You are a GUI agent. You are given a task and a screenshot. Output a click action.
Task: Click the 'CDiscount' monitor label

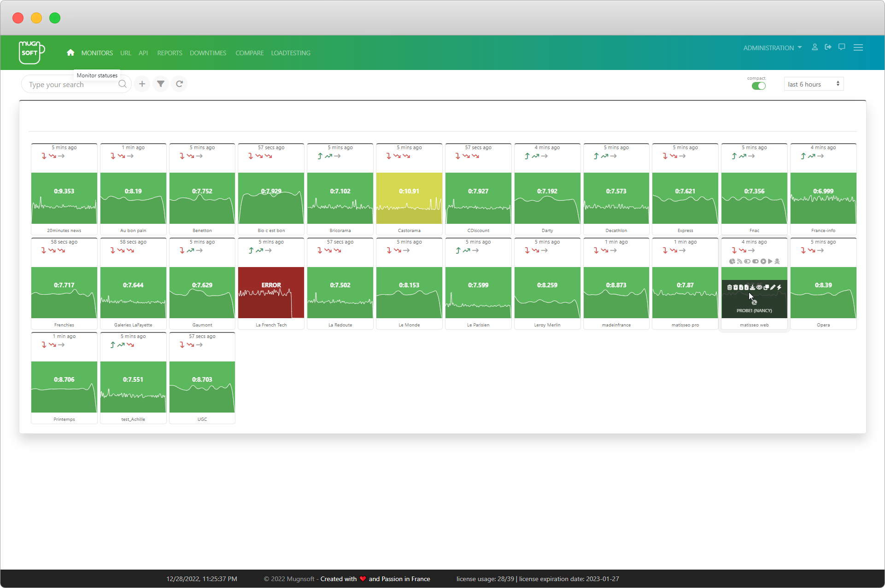[478, 231]
